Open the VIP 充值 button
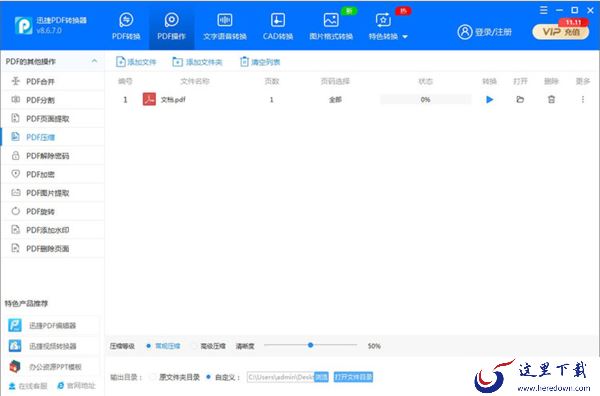Screen dimensions: 600x396 561,32
